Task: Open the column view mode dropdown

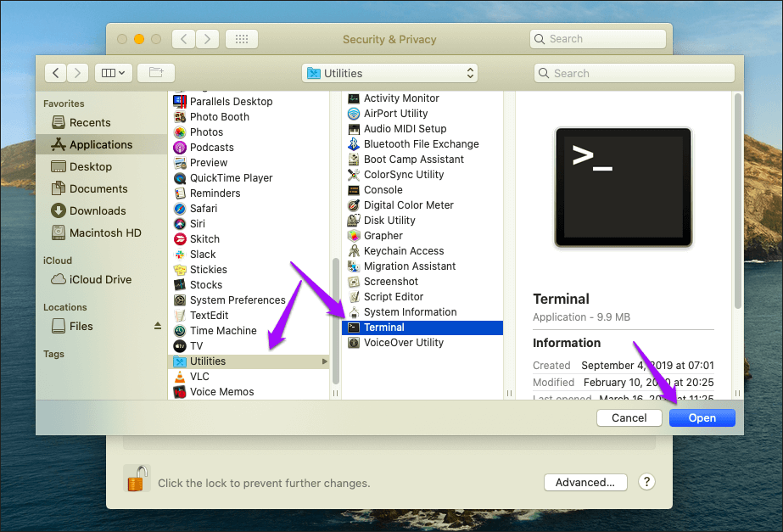Action: point(113,74)
